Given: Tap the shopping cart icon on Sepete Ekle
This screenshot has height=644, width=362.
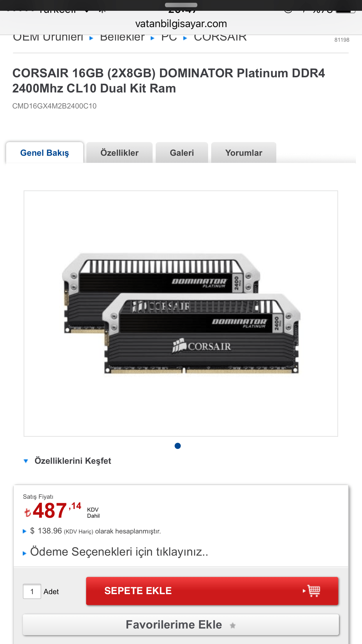Looking at the screenshot, I should pyautogui.click(x=314, y=591).
